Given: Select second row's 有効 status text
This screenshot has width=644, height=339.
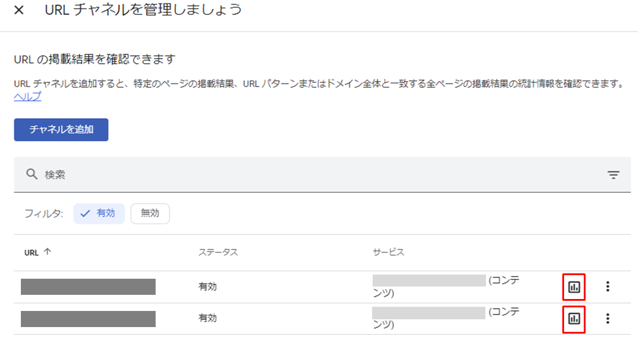Looking at the screenshot, I should tap(208, 319).
